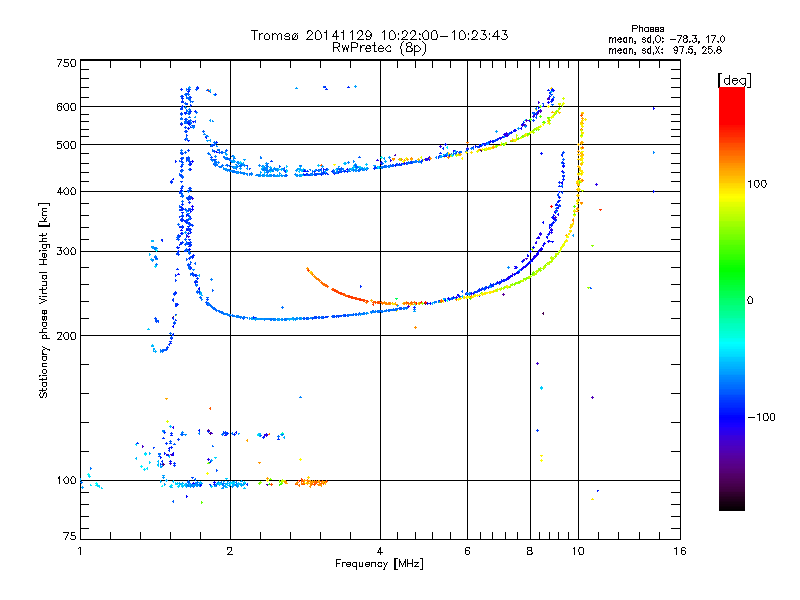
Task: Click the black bottom of the colorbar
Action: (x=732, y=504)
